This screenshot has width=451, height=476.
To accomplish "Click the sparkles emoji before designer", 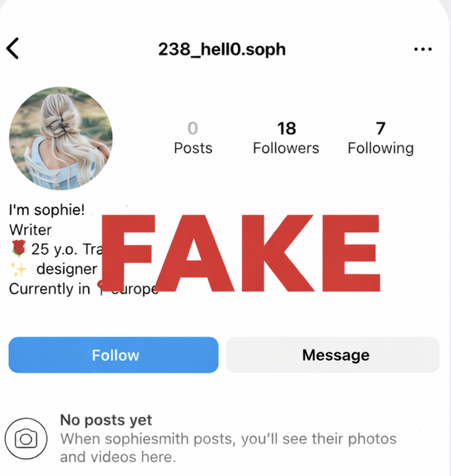I will tap(19, 269).
